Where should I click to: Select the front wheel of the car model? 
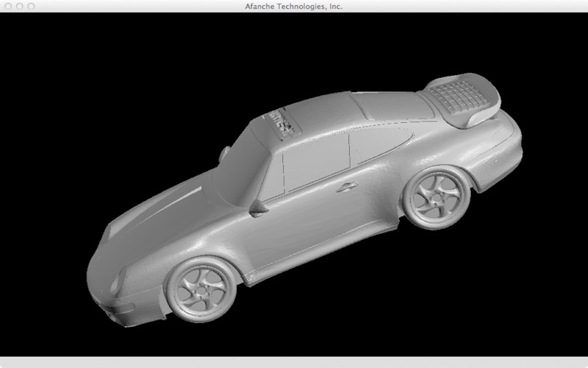point(201,289)
